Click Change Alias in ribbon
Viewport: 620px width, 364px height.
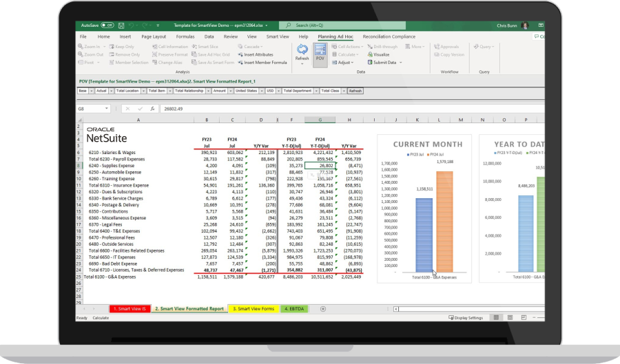[167, 63]
